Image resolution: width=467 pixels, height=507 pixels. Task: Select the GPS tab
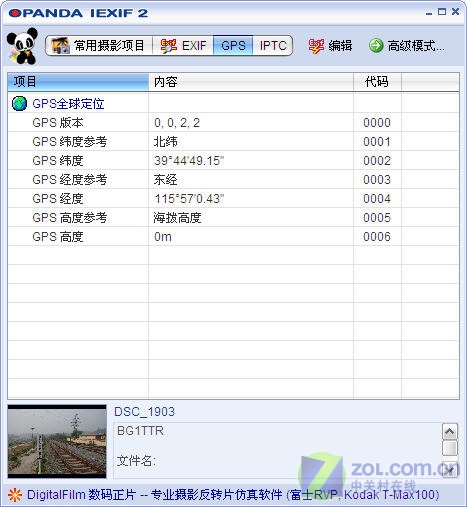pos(233,45)
